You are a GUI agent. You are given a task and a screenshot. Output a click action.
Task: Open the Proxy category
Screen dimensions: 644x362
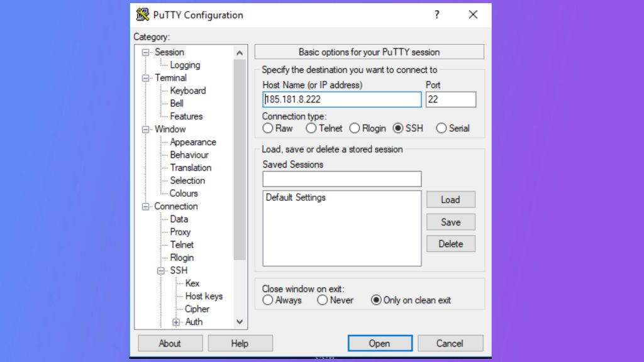[180, 232]
